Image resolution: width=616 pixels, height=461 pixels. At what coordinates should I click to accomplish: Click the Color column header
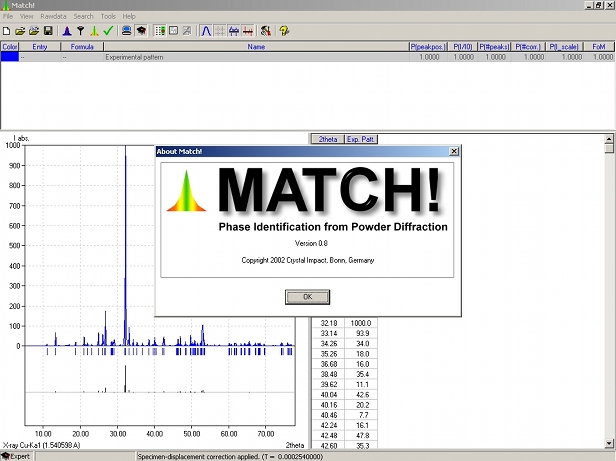10,47
